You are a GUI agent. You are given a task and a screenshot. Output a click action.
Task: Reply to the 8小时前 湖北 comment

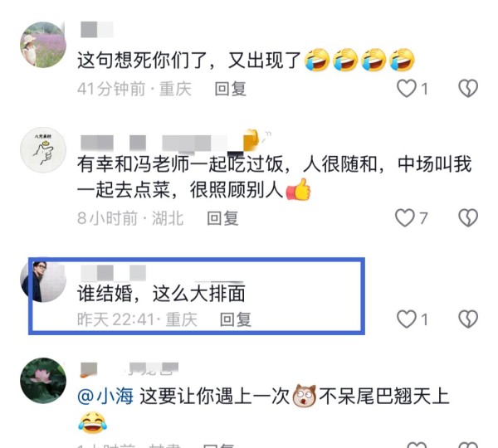point(222,218)
